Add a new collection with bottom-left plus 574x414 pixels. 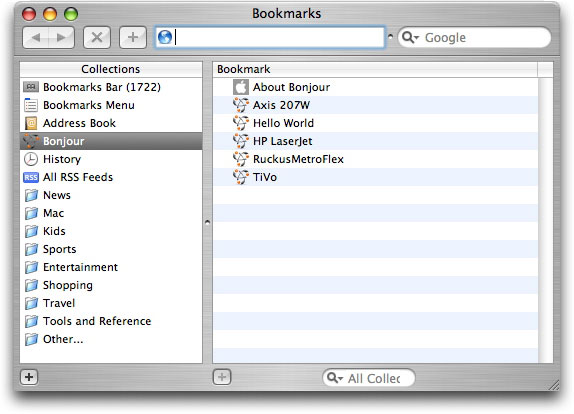click(29, 377)
